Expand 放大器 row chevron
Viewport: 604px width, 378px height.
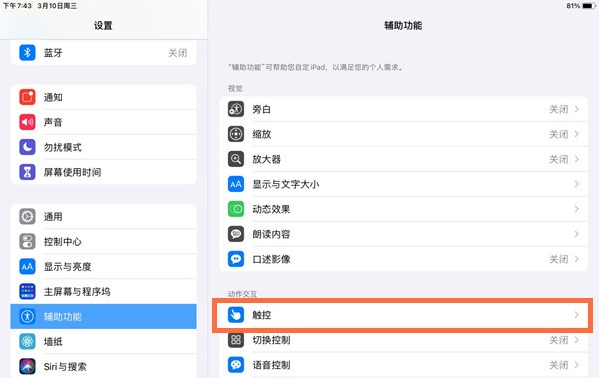577,159
